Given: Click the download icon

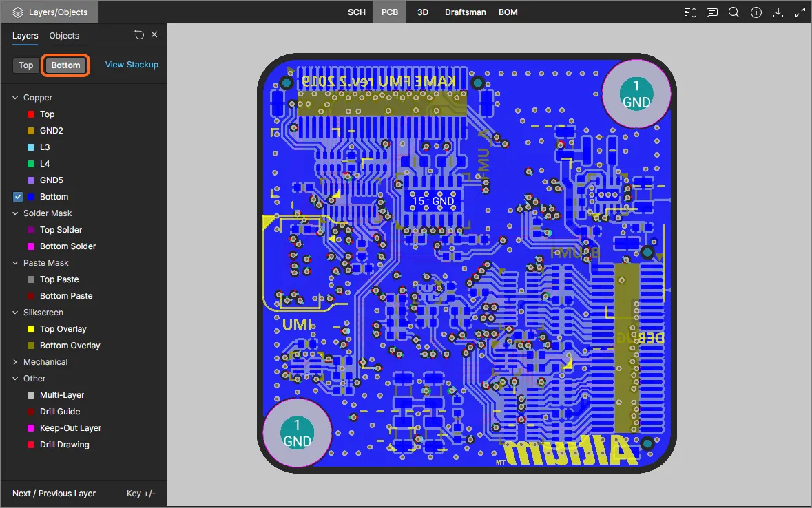Looking at the screenshot, I should (x=778, y=12).
